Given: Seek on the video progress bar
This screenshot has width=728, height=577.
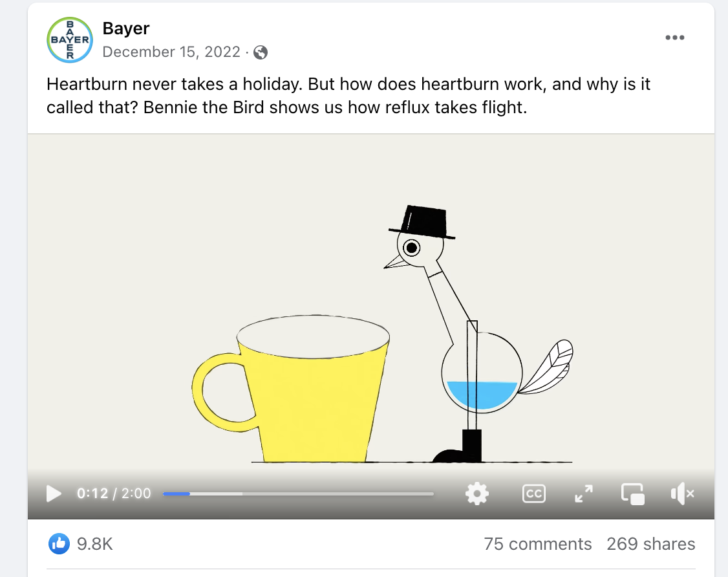Looking at the screenshot, I should pos(298,494).
